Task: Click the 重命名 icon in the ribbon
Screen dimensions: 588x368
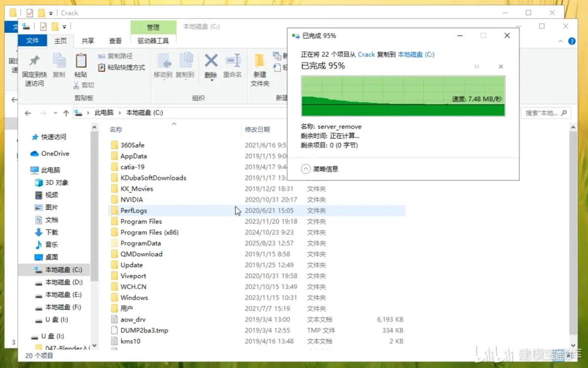Action: click(232, 60)
